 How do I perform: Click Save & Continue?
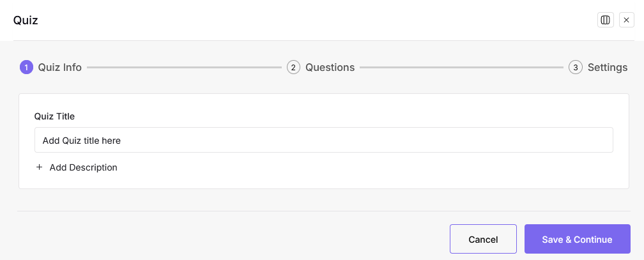[577, 240]
